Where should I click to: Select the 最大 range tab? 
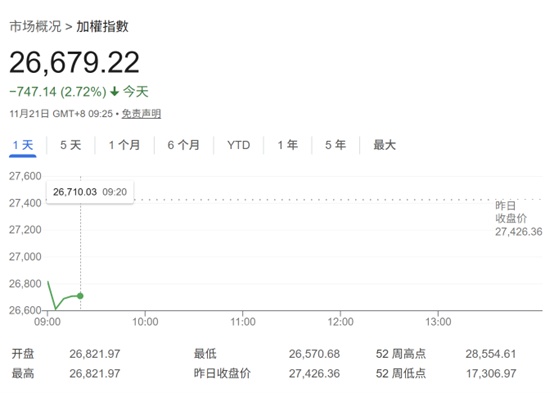[385, 145]
